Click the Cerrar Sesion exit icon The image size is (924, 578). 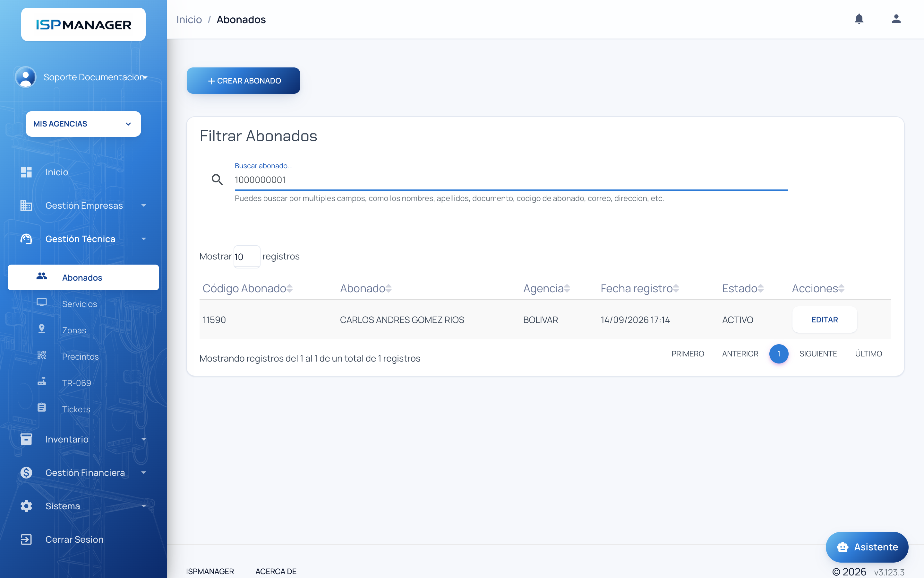point(26,539)
